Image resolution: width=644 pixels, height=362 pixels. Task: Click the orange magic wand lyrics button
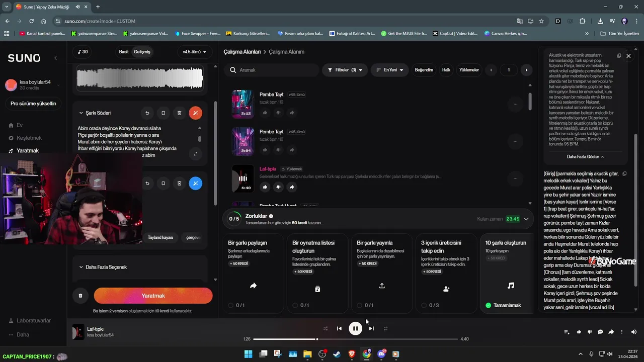click(x=196, y=113)
